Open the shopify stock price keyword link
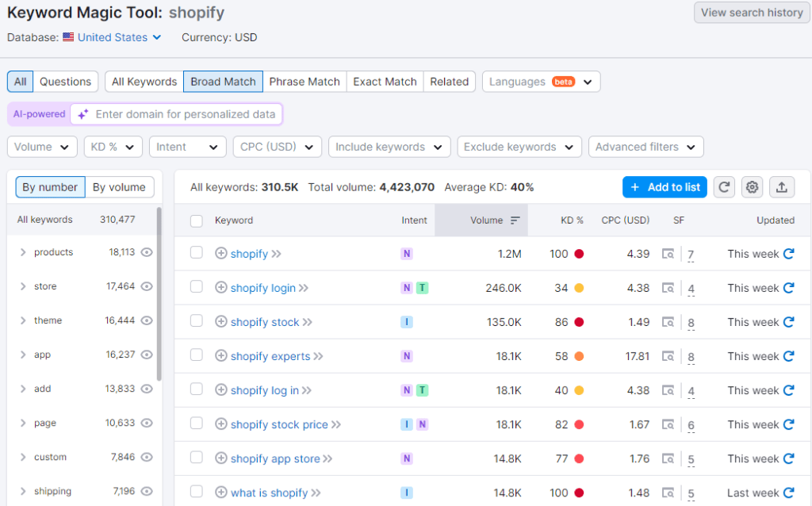The image size is (812, 506). [x=279, y=424]
